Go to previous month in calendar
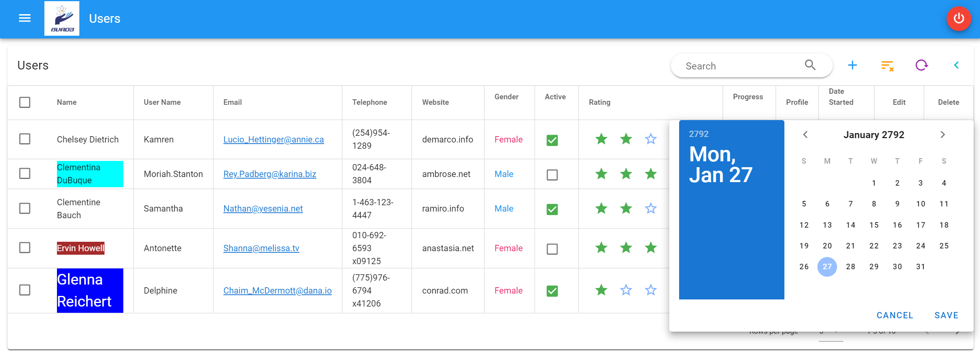 click(805, 135)
